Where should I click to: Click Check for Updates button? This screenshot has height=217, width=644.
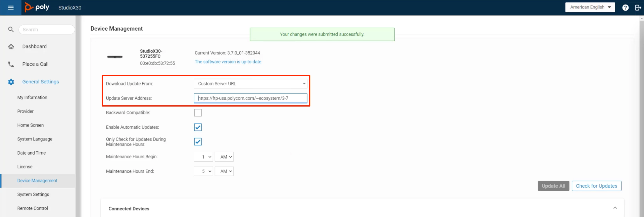pyautogui.click(x=596, y=186)
